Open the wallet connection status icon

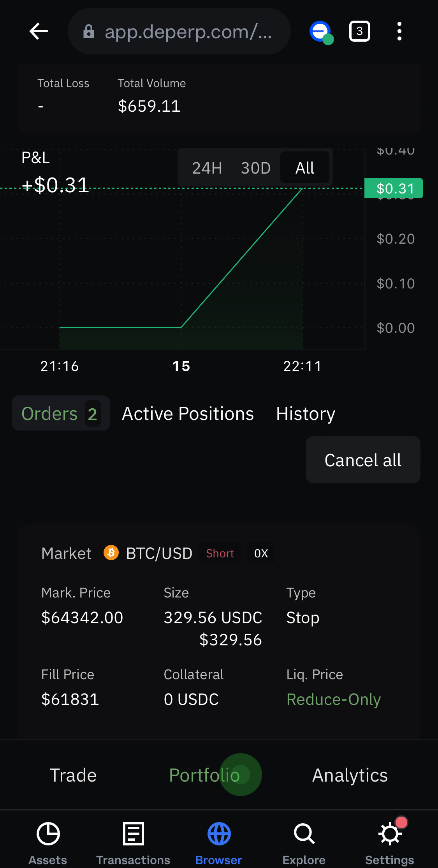(x=321, y=32)
